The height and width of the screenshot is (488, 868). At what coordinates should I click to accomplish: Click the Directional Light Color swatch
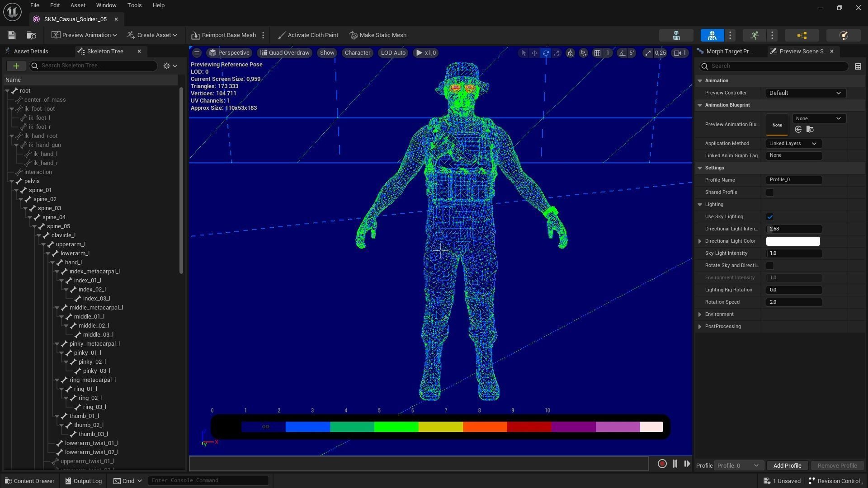click(793, 241)
